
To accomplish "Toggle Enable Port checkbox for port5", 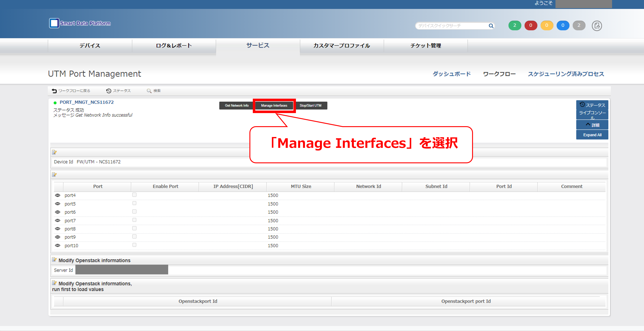I will tap(134, 203).
